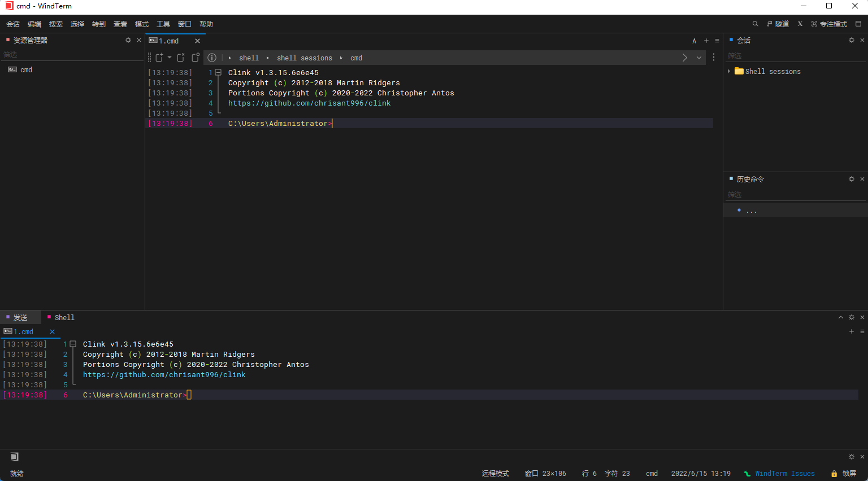
Task: Collapse the fold marker at line 1 in the bottom pane
Action: pos(73,344)
